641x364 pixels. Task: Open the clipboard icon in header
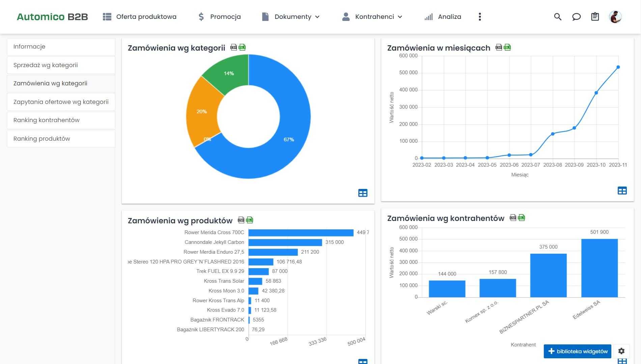point(595,17)
